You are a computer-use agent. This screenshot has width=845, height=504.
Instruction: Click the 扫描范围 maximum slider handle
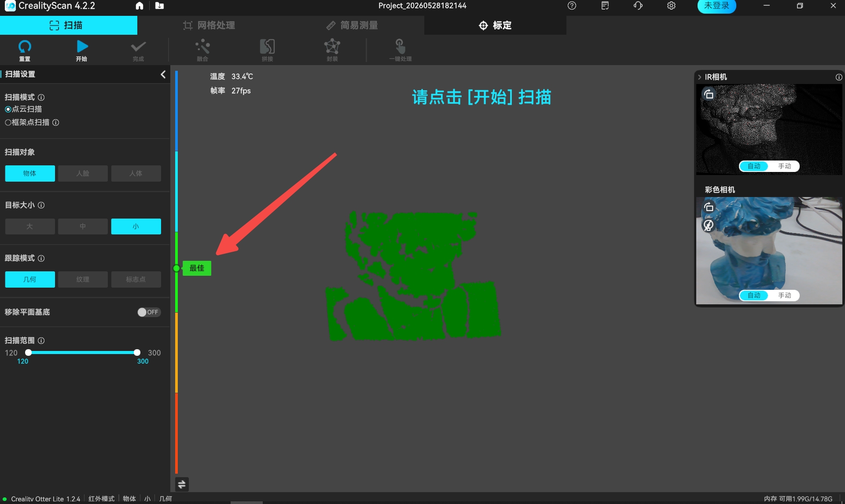coord(137,352)
